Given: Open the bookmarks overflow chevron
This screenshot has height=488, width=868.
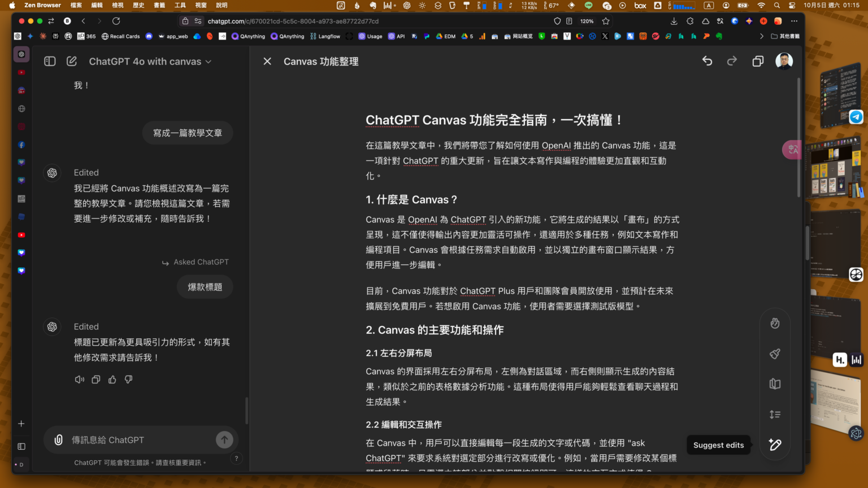Looking at the screenshot, I should tap(761, 36).
